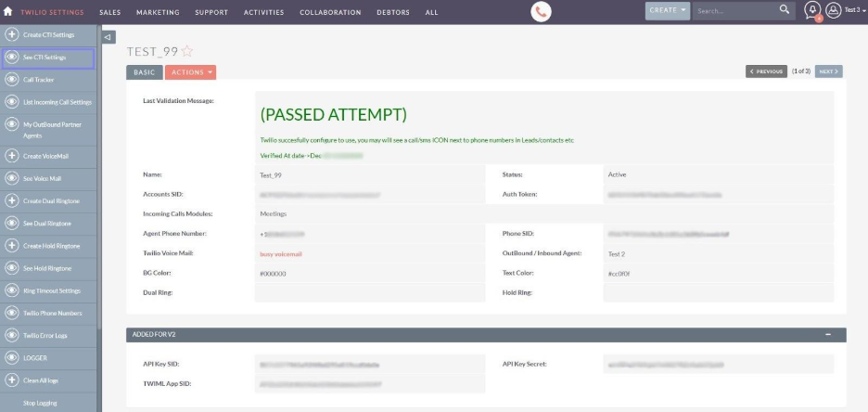Click the Test 2 agent value
This screenshot has height=412, width=868.
[616, 253]
